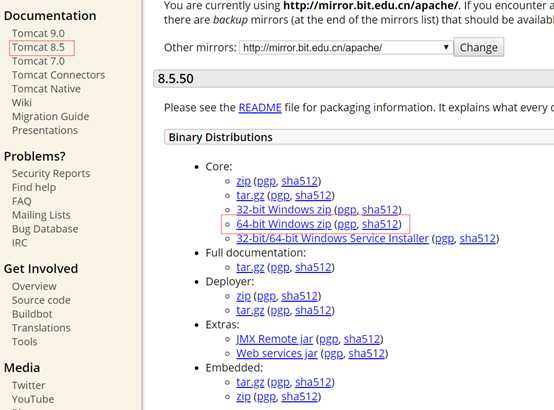Screen dimensions: 554x410
Task: Open Tomcat Connectors documentation
Action: point(59,75)
